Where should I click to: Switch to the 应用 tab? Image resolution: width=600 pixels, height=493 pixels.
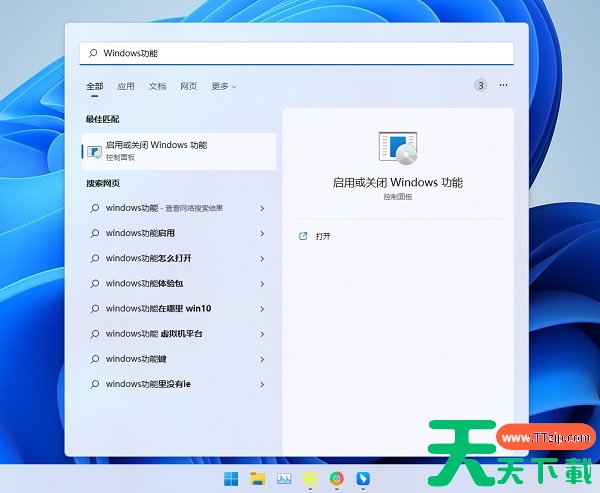tap(126, 87)
